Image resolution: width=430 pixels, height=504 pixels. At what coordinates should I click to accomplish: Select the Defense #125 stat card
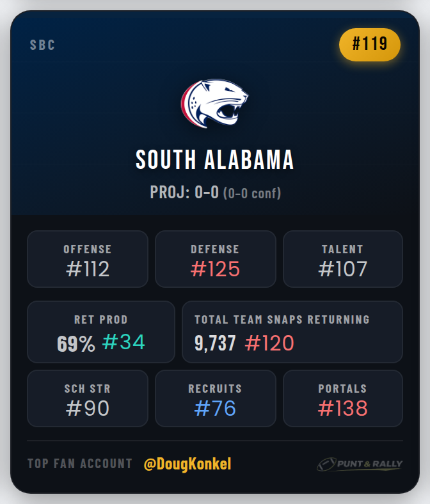coord(215,259)
